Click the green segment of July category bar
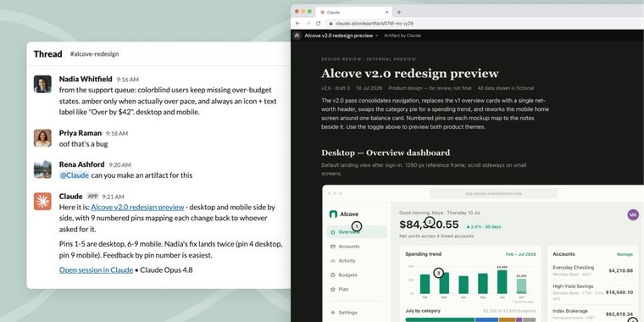This screenshot has height=322, width=644. [440, 319]
